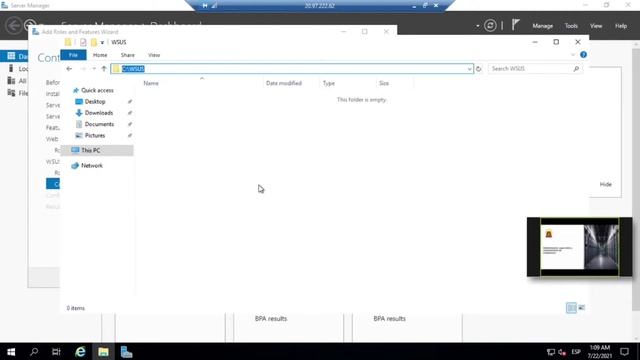Switch to the Home ribbon tab
Screen dimensions: 640x360
click(100, 55)
